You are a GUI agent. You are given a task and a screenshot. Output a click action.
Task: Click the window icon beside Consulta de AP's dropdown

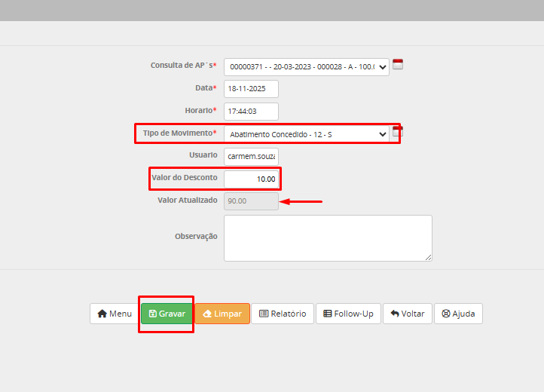point(398,65)
